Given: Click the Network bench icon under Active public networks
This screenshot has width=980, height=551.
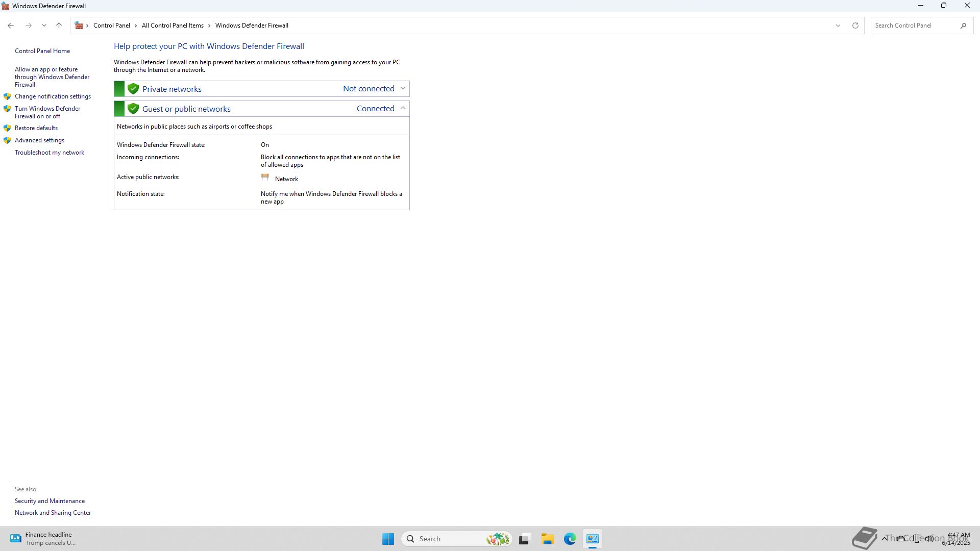Looking at the screenshot, I should coord(265,178).
